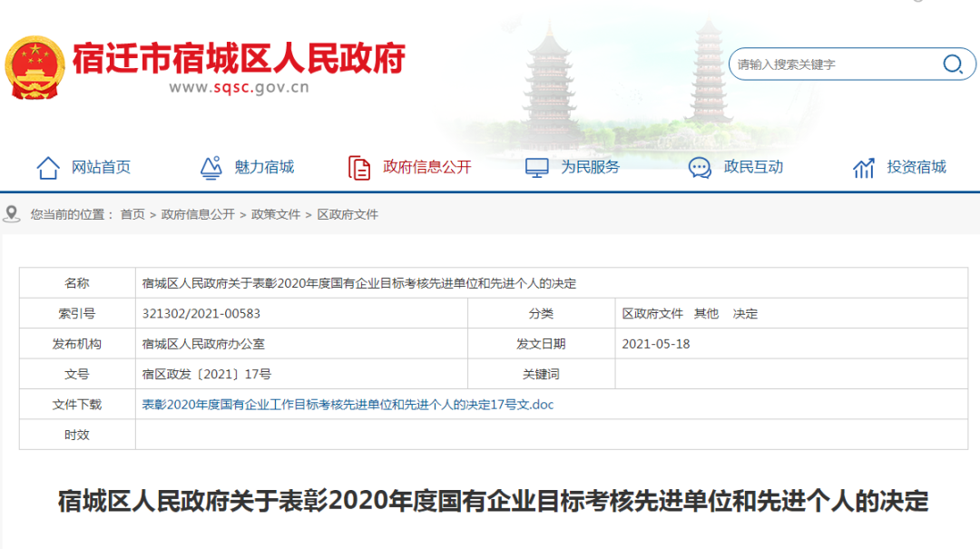
Task: Click the 发布机构 label cell
Action: [x=77, y=344]
